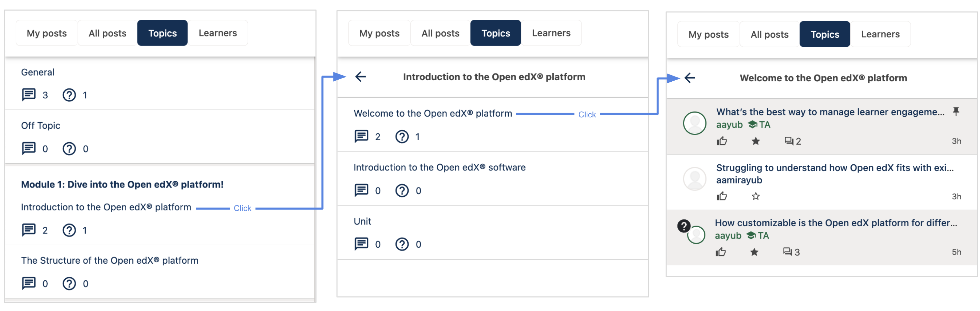The image size is (980, 311).
Task: Click the comments icon on the learner engagement post
Action: pos(789,142)
